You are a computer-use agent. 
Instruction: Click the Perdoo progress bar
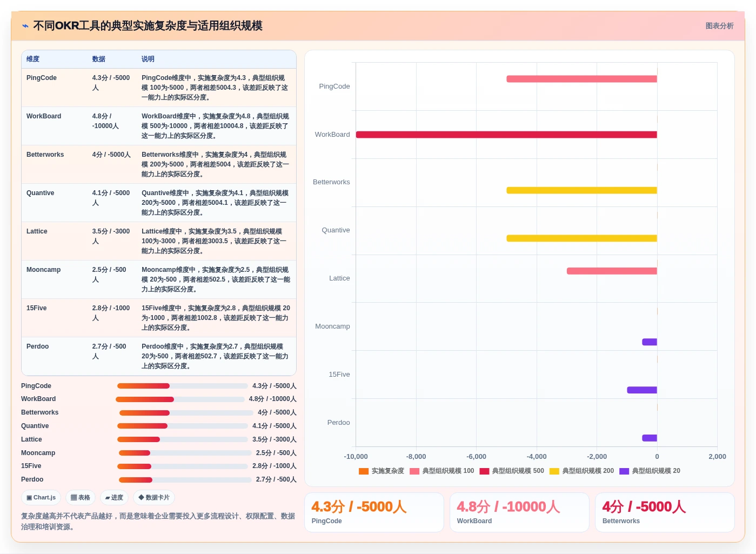pos(185,480)
